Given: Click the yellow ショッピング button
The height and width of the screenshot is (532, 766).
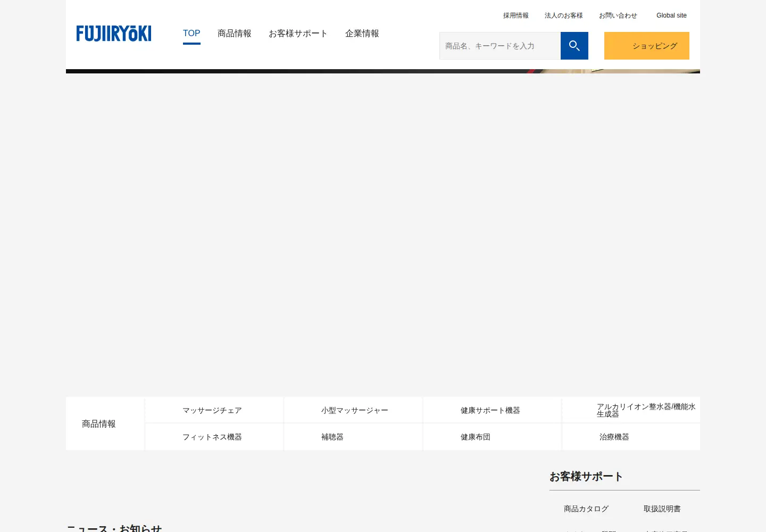Looking at the screenshot, I should coord(647,46).
